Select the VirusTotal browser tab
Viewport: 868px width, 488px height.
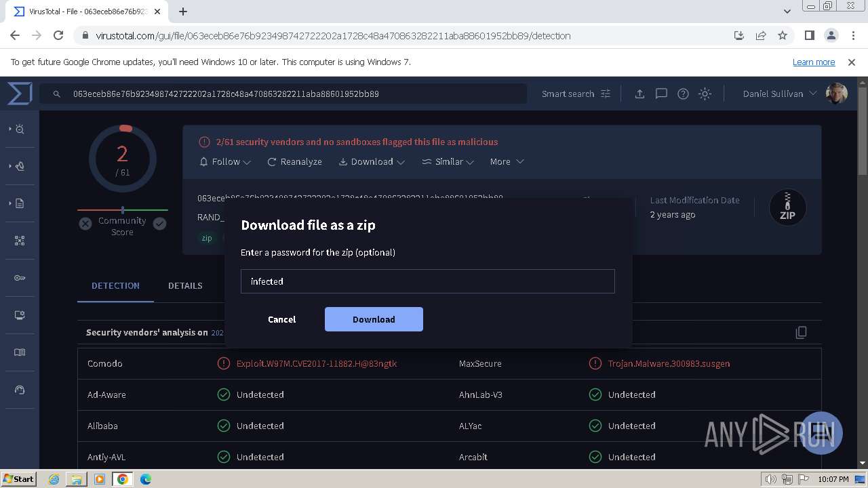[88, 12]
